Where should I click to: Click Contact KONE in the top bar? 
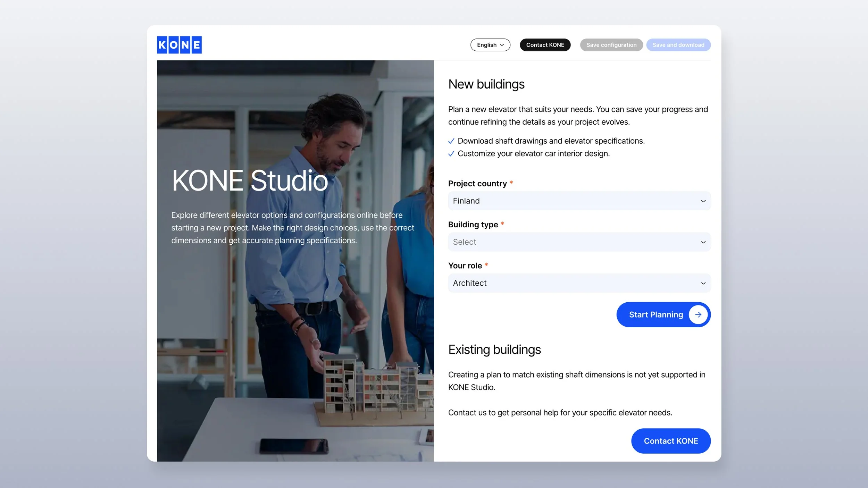[545, 45]
